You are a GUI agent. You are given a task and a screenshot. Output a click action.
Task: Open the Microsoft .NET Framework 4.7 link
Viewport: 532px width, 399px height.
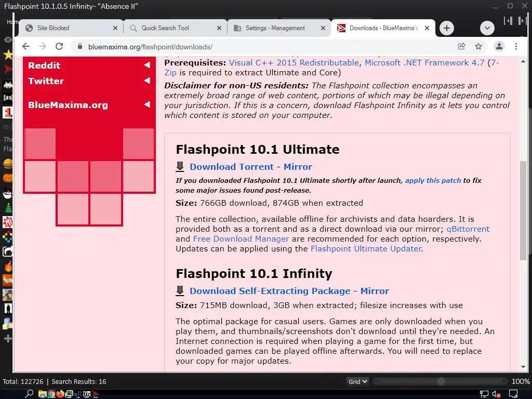[x=424, y=63]
